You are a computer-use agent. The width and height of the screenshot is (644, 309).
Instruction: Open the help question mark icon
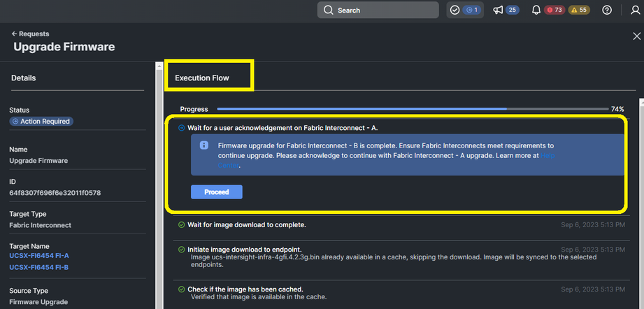[x=607, y=10]
